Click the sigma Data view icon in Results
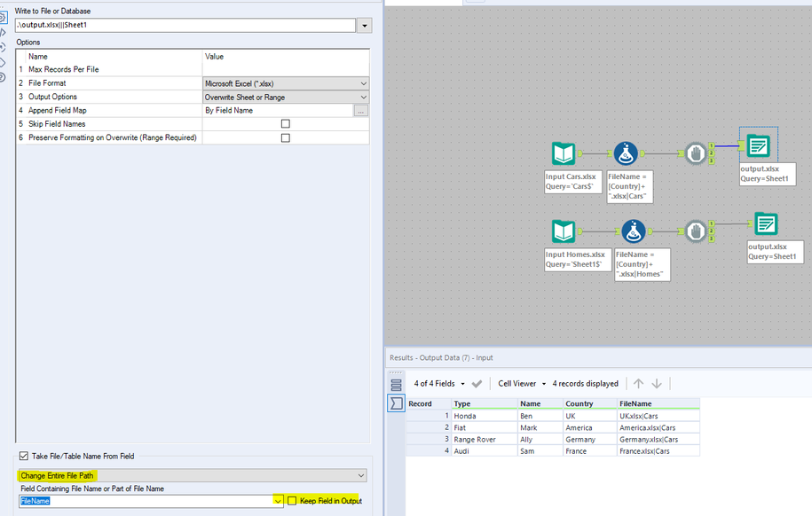 396,403
